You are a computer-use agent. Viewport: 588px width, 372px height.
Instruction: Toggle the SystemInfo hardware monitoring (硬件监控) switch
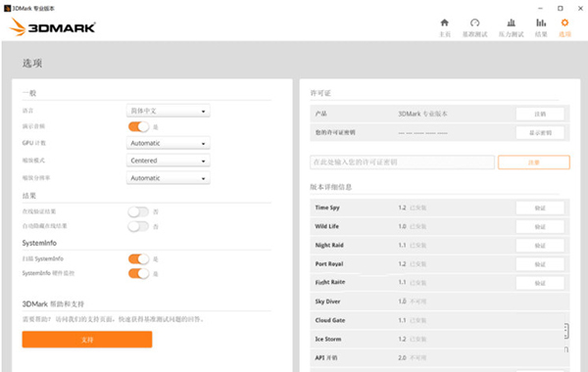click(138, 273)
